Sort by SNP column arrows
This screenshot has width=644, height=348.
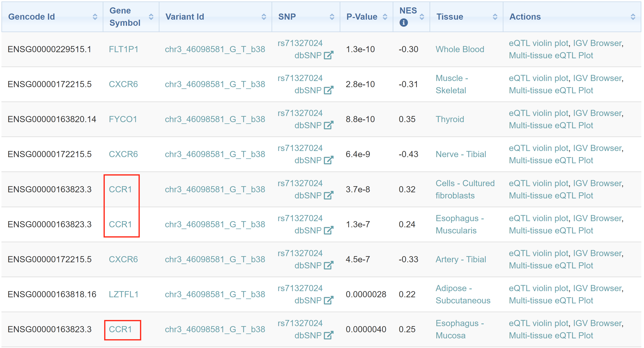pyautogui.click(x=332, y=17)
